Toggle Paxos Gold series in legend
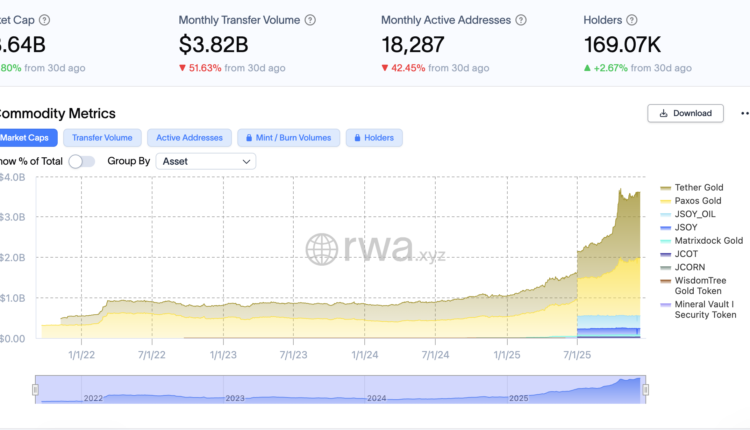The image size is (750, 430). tap(699, 201)
